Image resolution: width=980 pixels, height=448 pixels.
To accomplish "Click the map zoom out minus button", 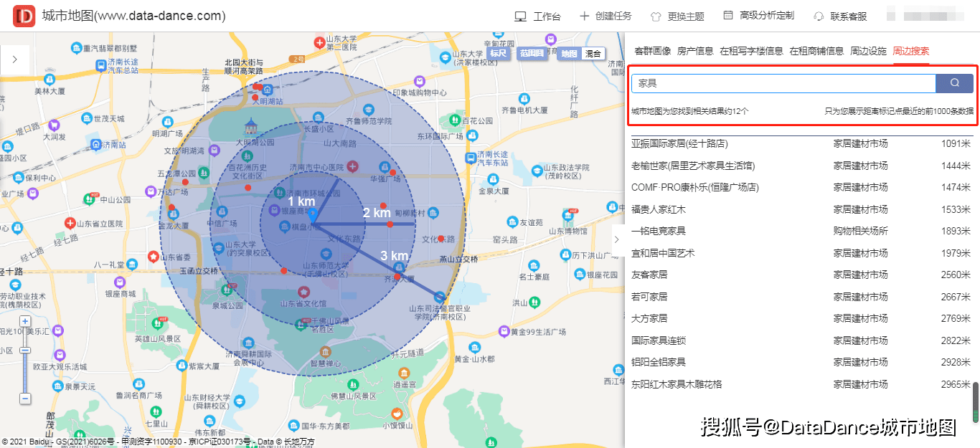I will [25, 398].
